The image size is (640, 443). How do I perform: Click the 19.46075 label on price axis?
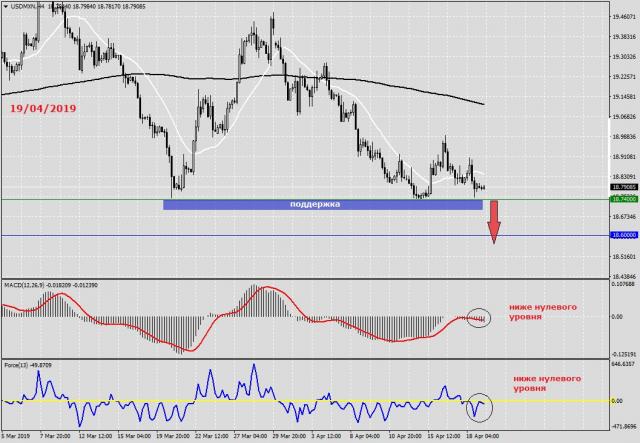click(x=622, y=17)
